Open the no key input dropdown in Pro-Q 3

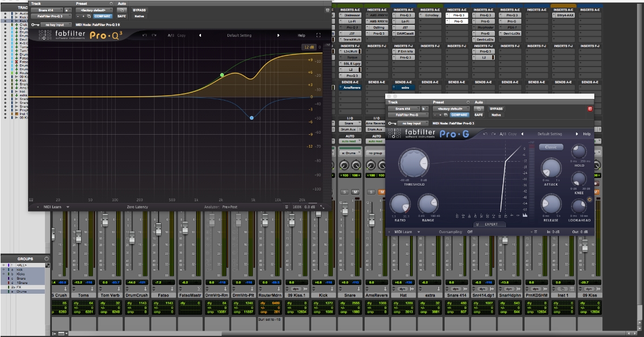pyautogui.click(x=56, y=25)
